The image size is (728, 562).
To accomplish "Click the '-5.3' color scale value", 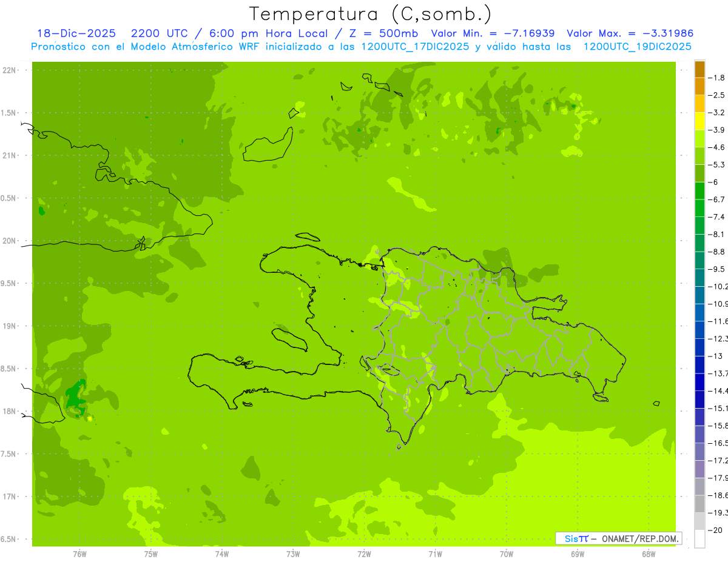I will pos(717,165).
